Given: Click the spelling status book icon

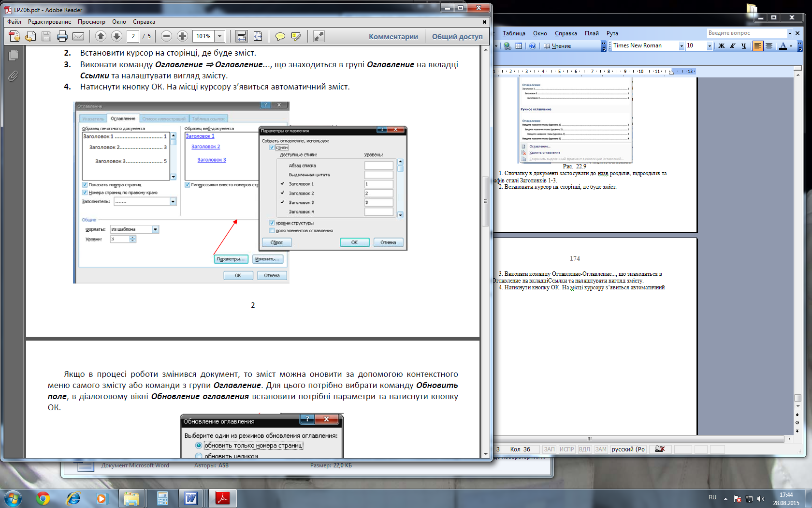Looking at the screenshot, I should click(660, 449).
